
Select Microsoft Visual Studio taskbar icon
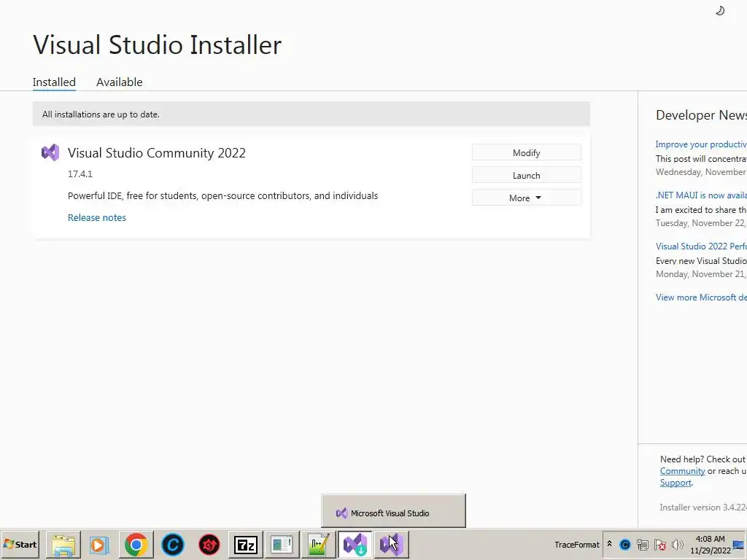[391, 544]
